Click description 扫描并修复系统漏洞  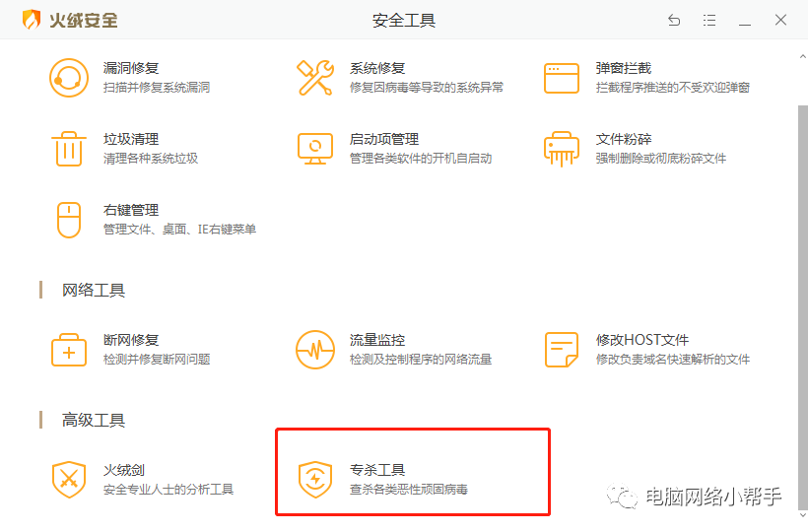[x=156, y=88]
